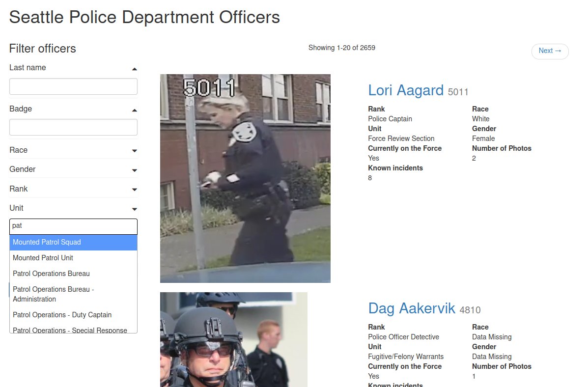Click the Rank filter label

pos(18,189)
